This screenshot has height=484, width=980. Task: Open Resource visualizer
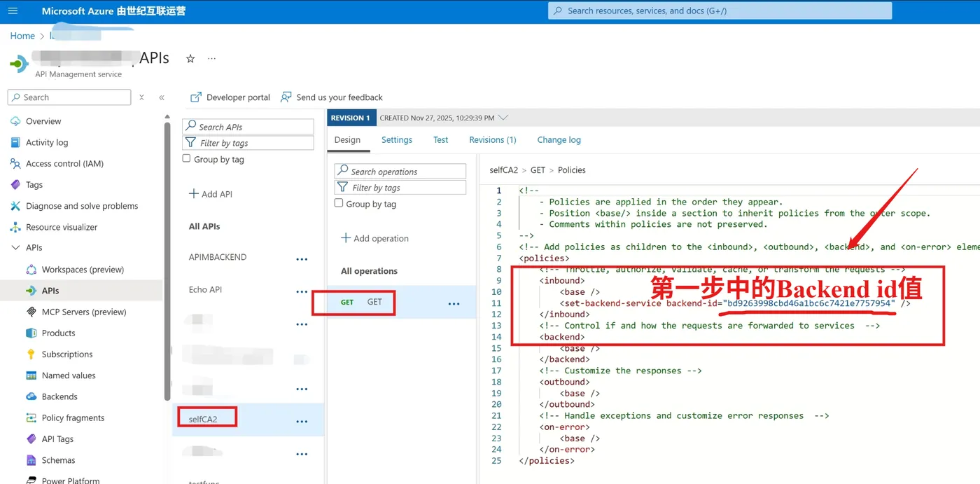coord(62,227)
